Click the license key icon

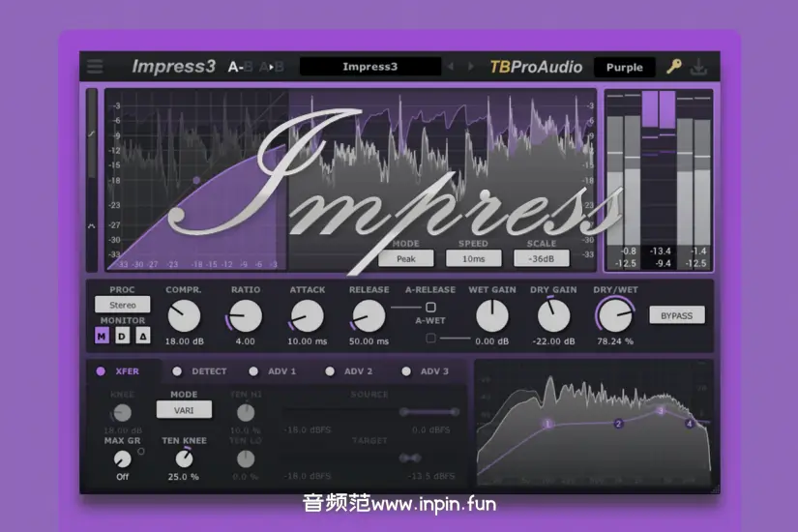[674, 66]
